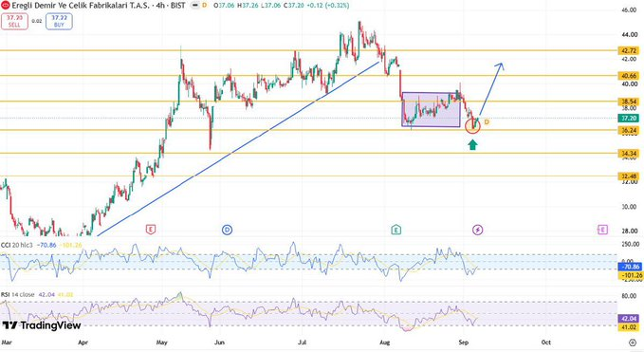The image size is (644, 352).
Task: Open chart settings gear at axis corner
Action: pos(632,343)
